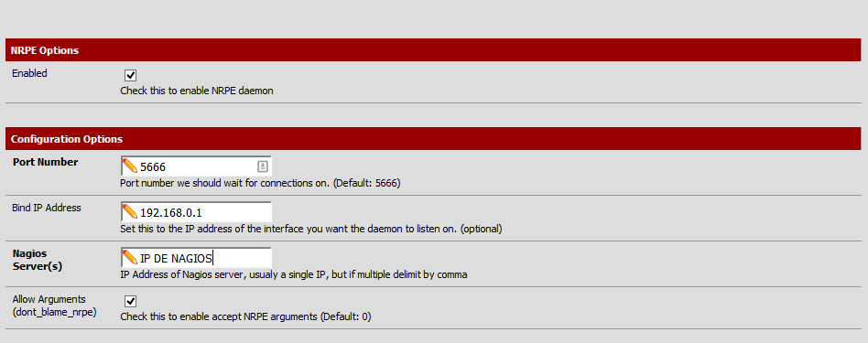Click the NRPE Options section header

click(x=433, y=49)
